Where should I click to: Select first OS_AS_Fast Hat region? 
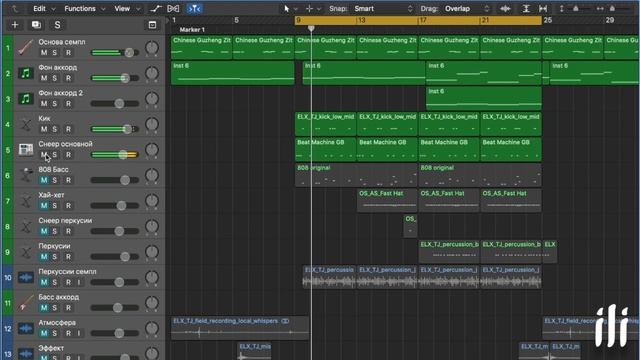(x=387, y=200)
